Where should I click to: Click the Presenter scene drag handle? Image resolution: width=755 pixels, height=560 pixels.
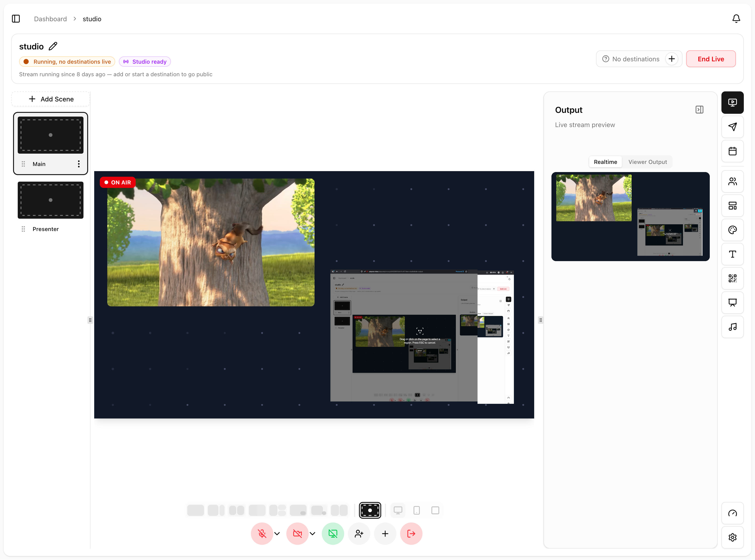click(23, 229)
